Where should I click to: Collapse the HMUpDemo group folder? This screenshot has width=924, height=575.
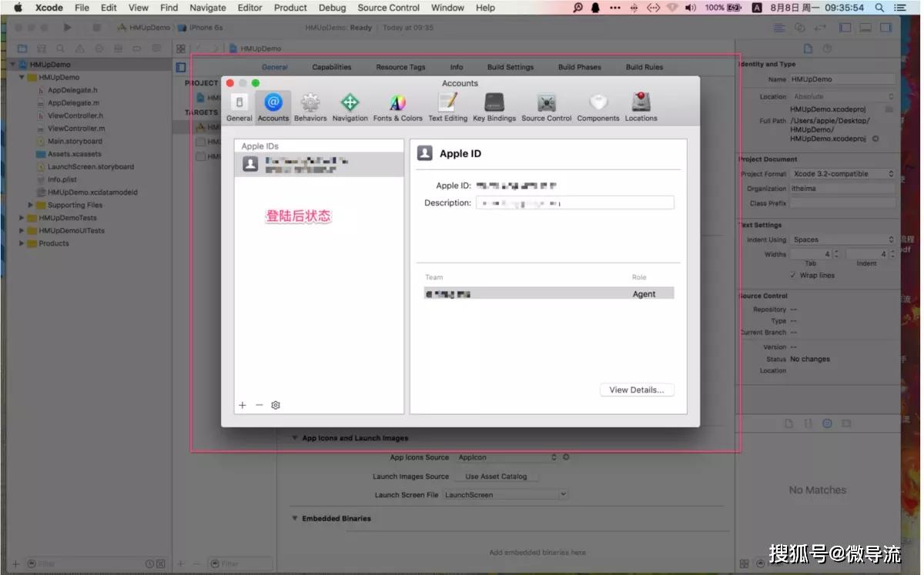[22, 77]
